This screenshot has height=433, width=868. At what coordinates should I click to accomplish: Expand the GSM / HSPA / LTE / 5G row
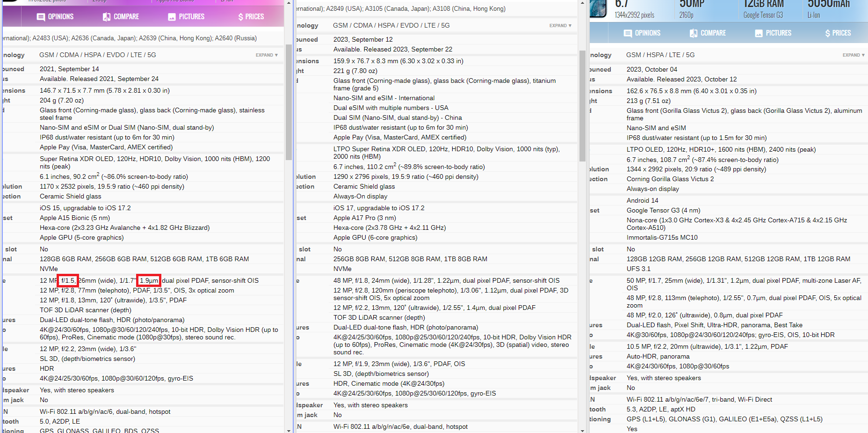click(x=854, y=55)
